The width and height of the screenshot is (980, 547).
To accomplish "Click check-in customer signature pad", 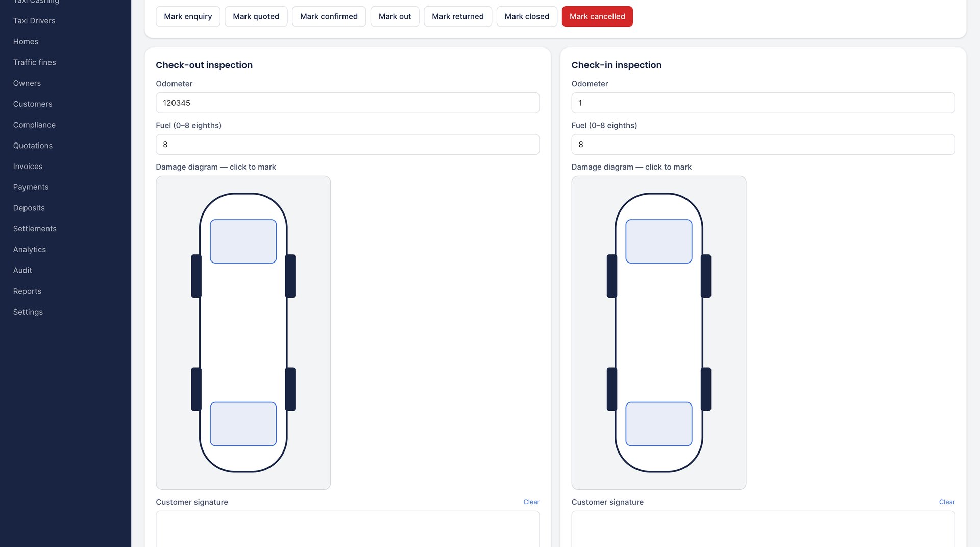I will click(x=763, y=529).
